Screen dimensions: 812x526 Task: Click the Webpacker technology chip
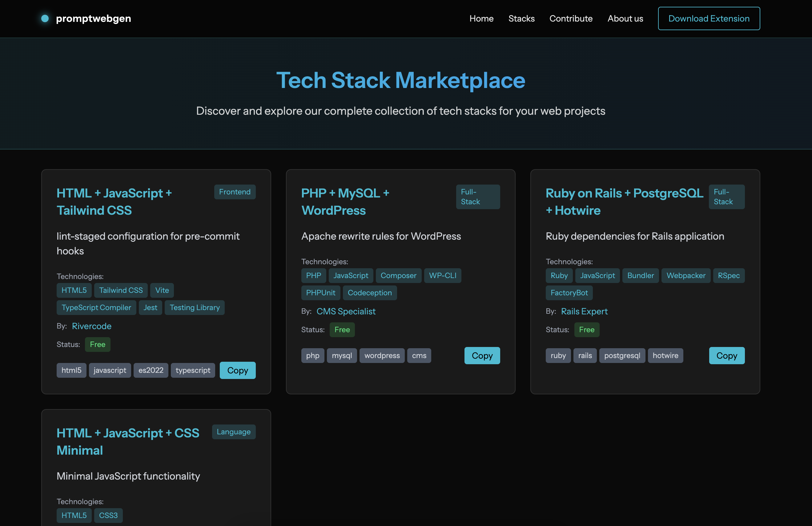point(686,275)
